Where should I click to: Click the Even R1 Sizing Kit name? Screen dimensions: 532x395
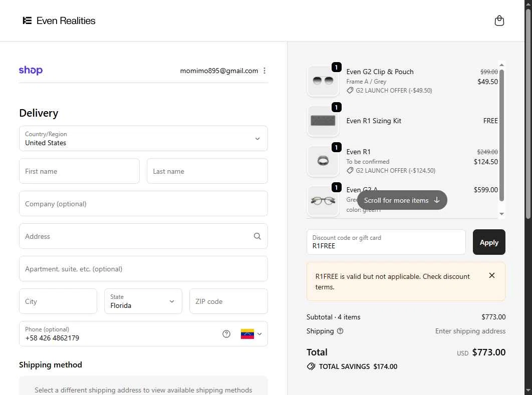pos(374,121)
